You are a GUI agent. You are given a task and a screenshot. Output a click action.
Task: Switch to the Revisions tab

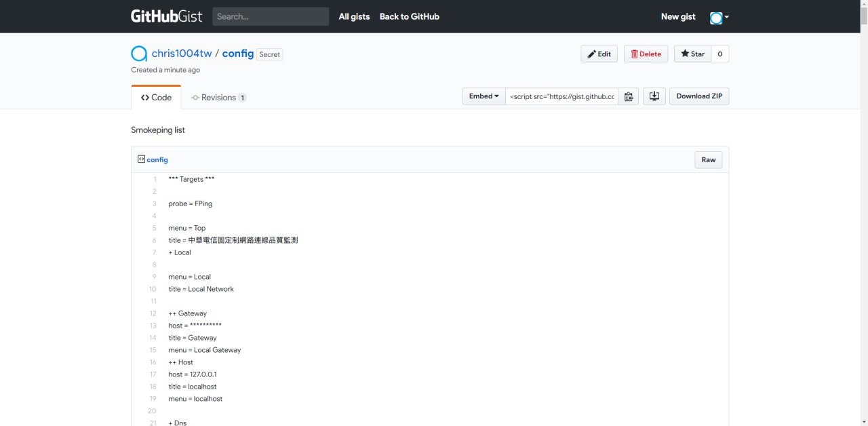218,98
